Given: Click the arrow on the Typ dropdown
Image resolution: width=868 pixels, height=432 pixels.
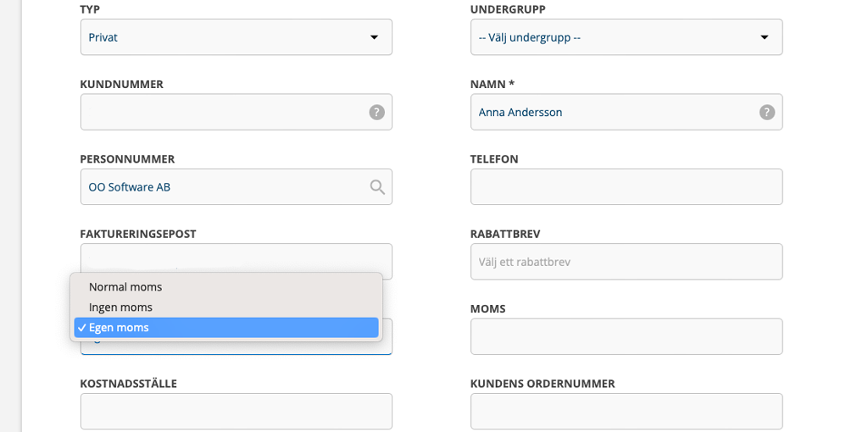Looking at the screenshot, I should pyautogui.click(x=374, y=37).
